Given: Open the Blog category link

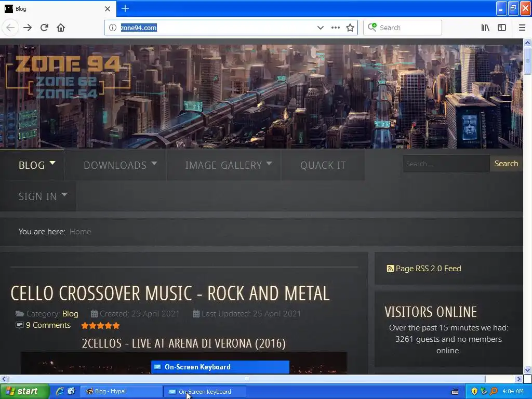Looking at the screenshot, I should (70, 314).
